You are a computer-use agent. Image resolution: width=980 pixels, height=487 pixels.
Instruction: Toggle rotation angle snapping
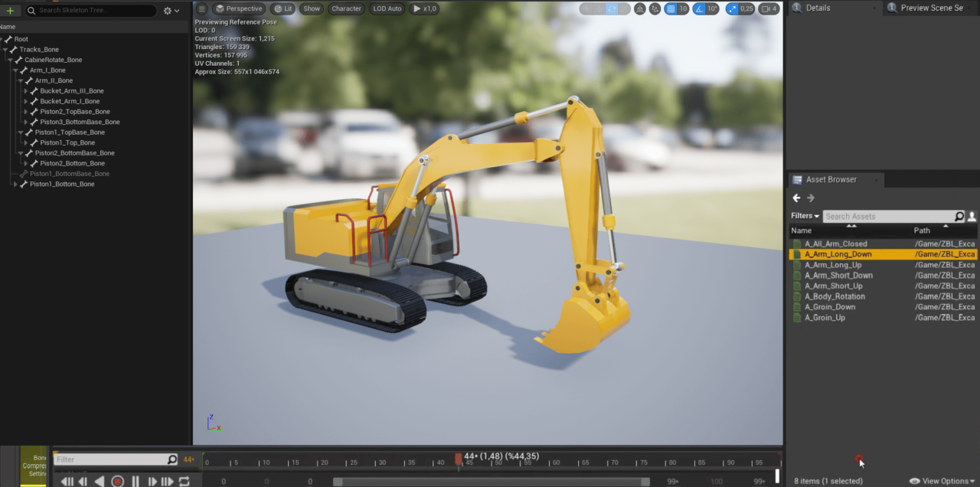(x=698, y=8)
